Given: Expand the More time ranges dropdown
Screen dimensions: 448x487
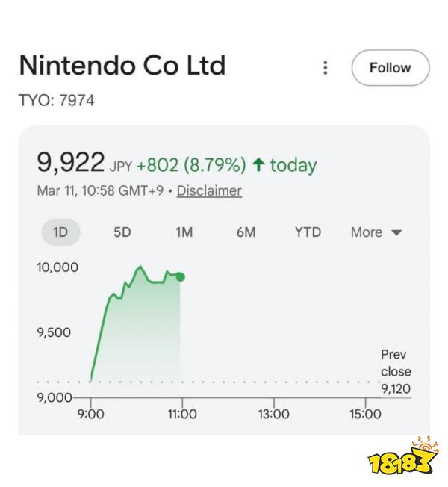Looking at the screenshot, I should [x=376, y=232].
